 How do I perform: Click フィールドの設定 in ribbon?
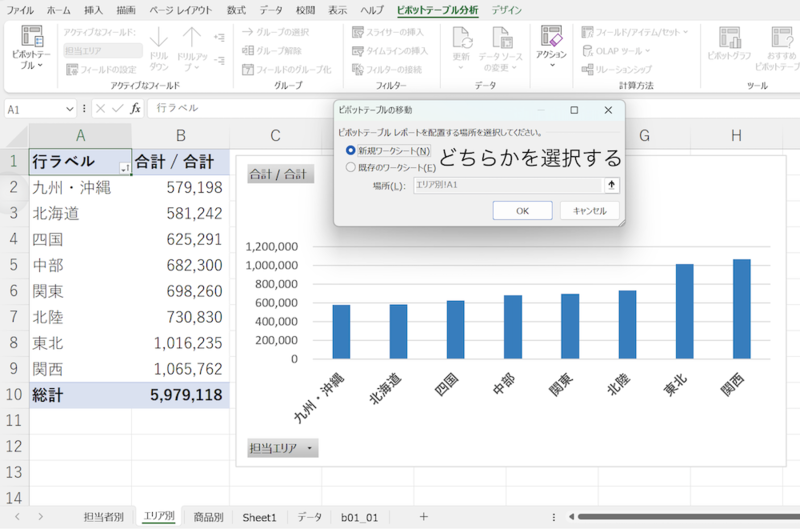tap(102, 69)
